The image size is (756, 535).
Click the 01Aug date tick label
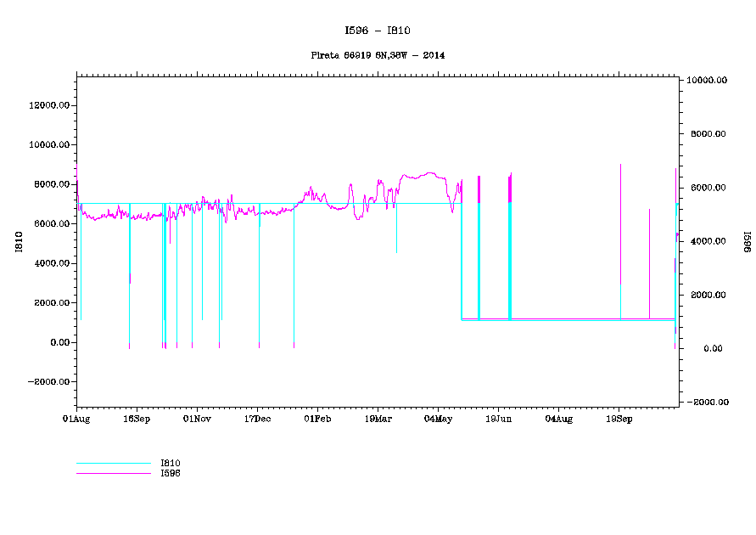point(76,419)
